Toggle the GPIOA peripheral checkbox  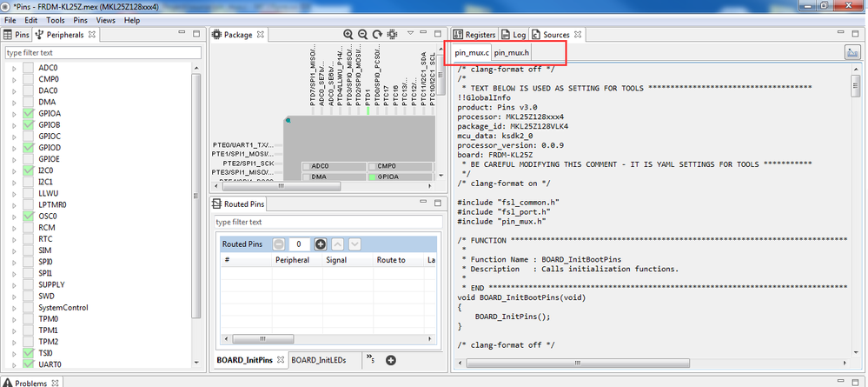[x=28, y=113]
